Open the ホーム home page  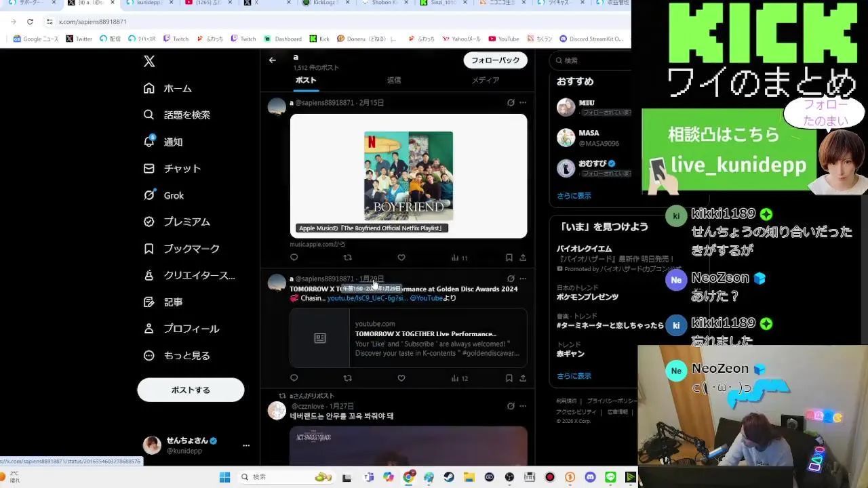(x=167, y=89)
